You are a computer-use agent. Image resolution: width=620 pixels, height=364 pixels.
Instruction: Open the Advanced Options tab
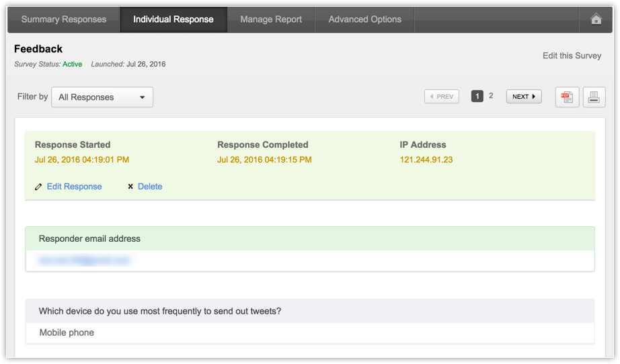point(364,19)
